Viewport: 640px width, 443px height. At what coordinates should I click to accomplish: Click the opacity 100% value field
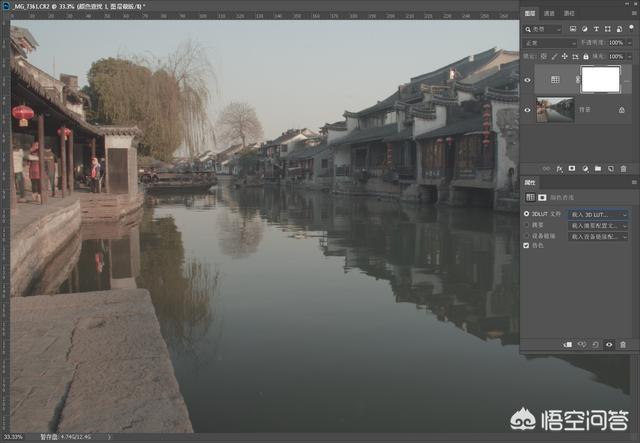click(616, 43)
